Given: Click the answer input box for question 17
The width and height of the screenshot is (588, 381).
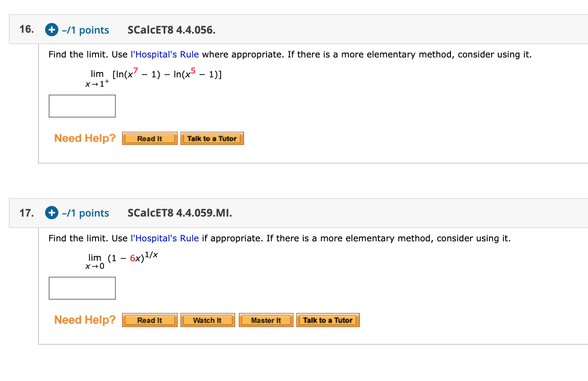Looking at the screenshot, I should coord(82,288).
